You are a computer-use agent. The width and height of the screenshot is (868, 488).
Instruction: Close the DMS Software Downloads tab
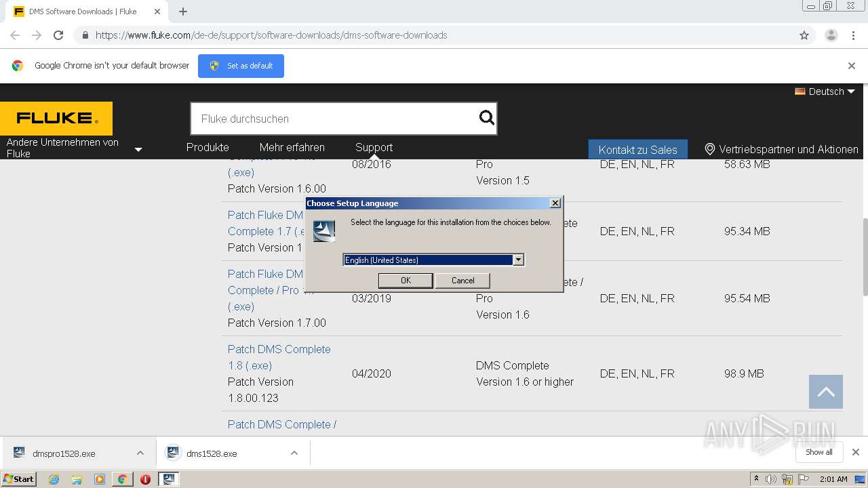coord(157,12)
